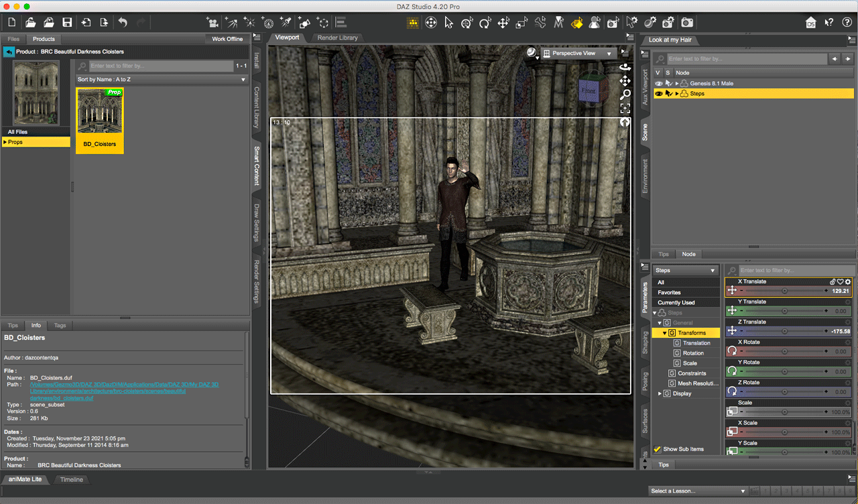The height and width of the screenshot is (504, 858).
Task: Activate the Rotate tool
Action: tap(485, 22)
